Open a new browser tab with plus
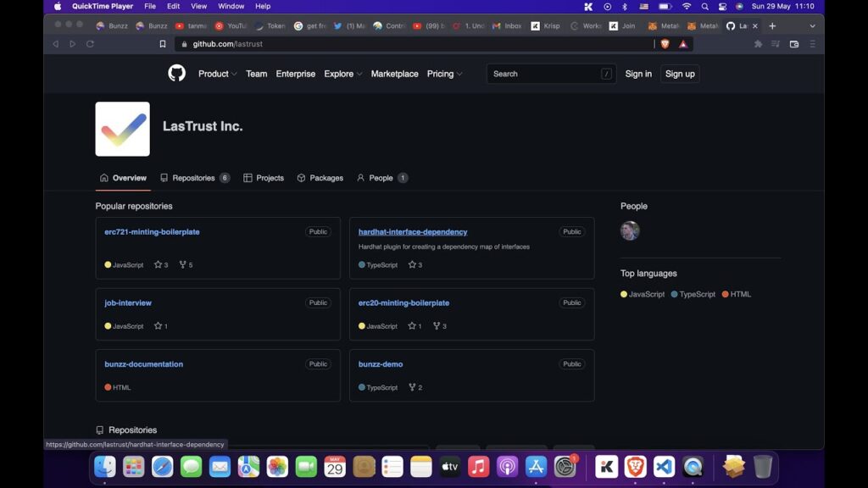The height and width of the screenshot is (488, 868). [x=772, y=26]
